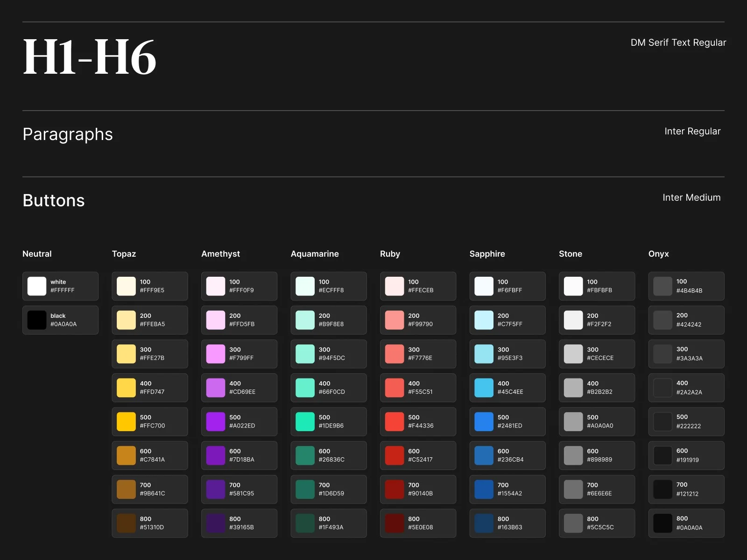Click the Amethyst palette heading
This screenshot has width=747, height=560.
tap(220, 254)
